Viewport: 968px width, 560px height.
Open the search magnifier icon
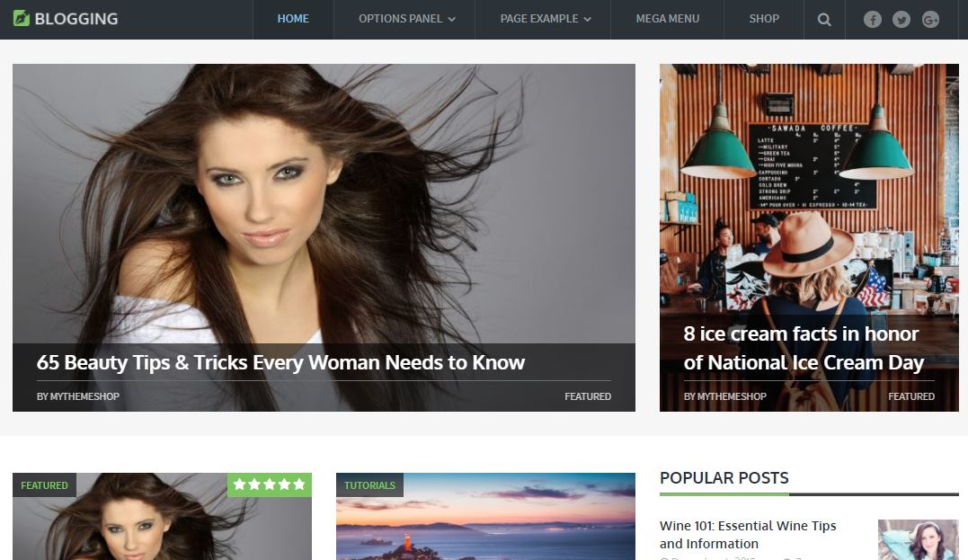(x=824, y=20)
